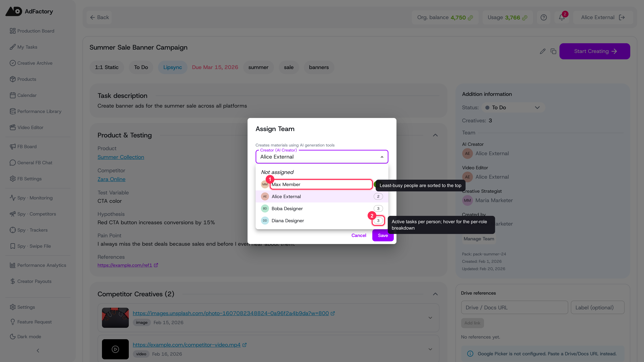Screen dimensions: 644x362
Task: Open the Products section
Action: (x=23, y=79)
